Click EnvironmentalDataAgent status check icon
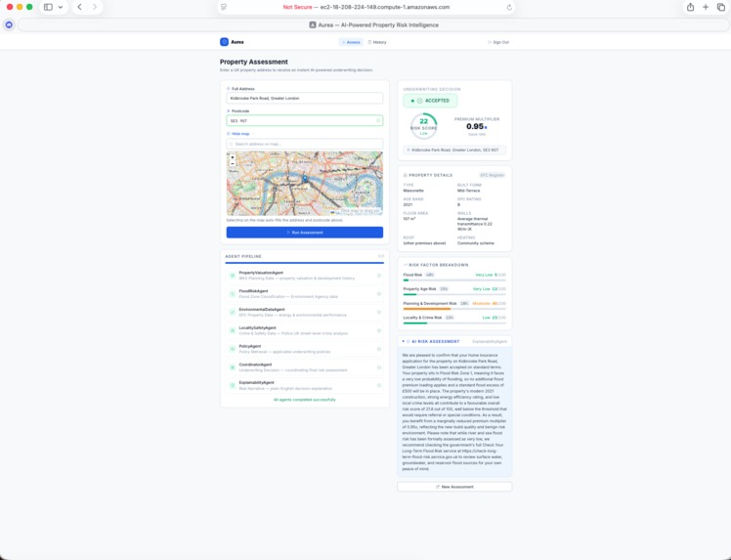The image size is (731, 560). coord(379,312)
